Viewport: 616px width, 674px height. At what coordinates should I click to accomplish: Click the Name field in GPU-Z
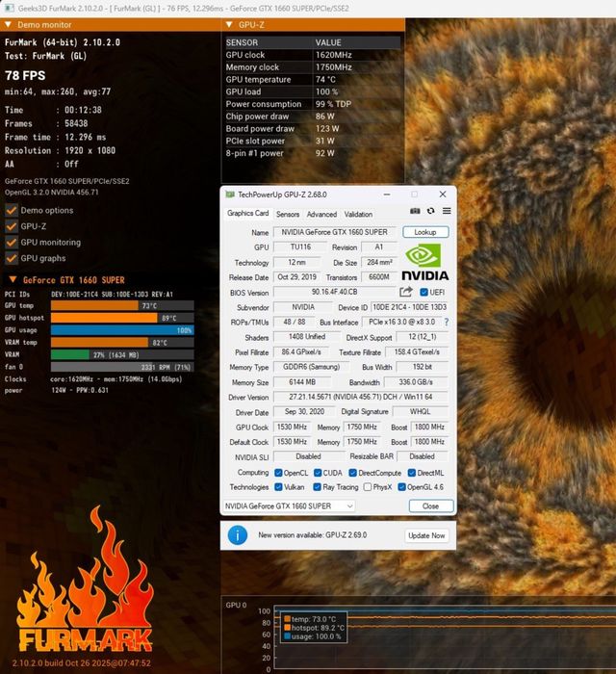tap(335, 232)
